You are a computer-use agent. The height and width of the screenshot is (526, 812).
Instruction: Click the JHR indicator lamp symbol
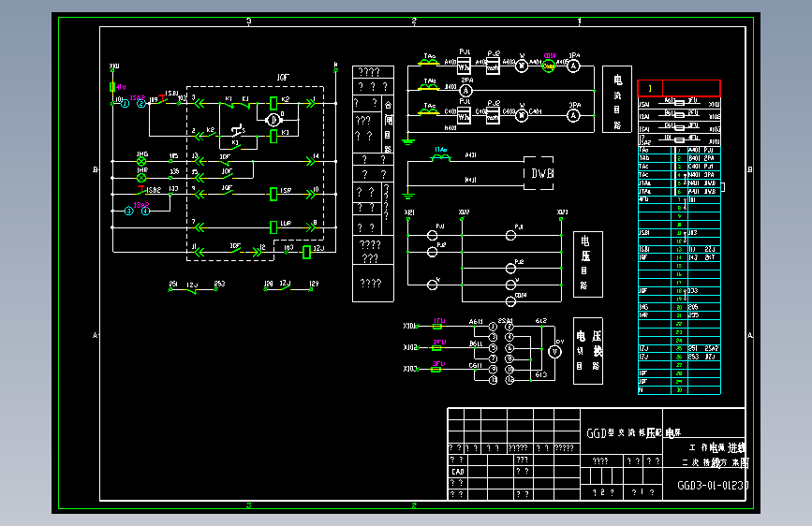coord(141,178)
